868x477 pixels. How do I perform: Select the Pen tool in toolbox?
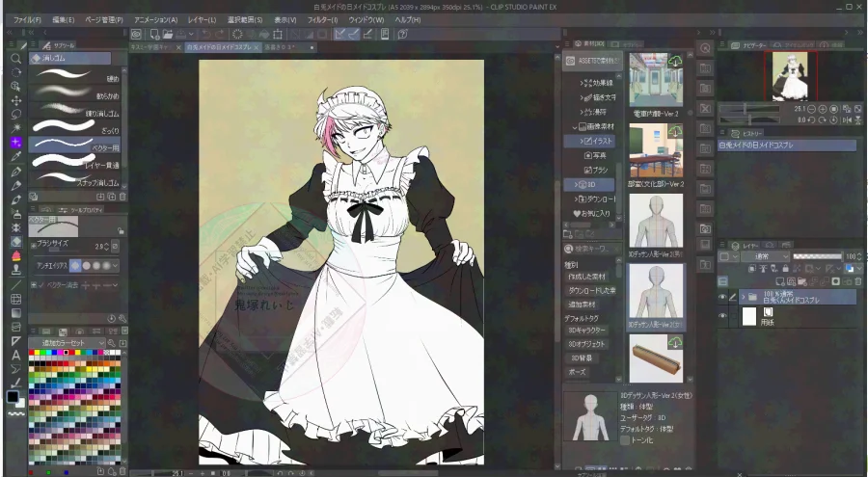16,171
